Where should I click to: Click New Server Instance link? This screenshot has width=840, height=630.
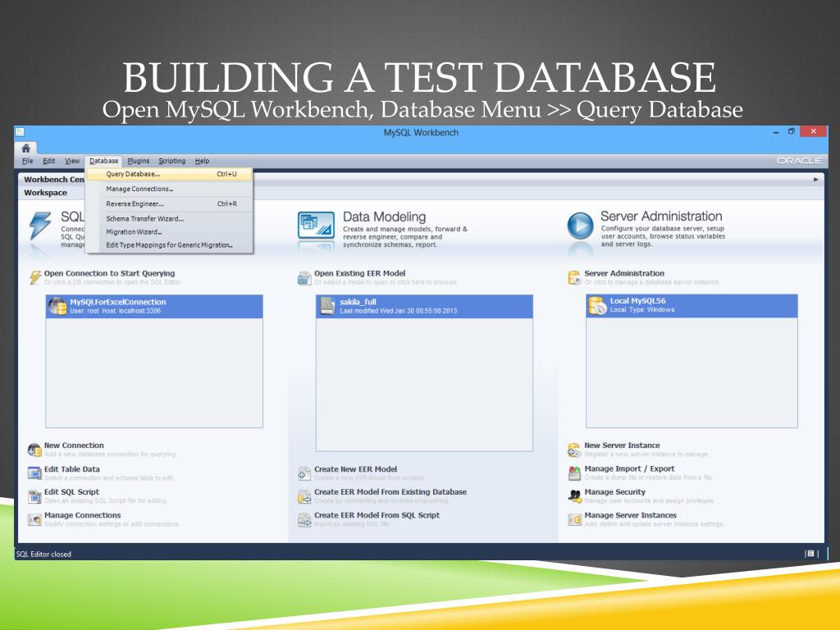coord(622,445)
